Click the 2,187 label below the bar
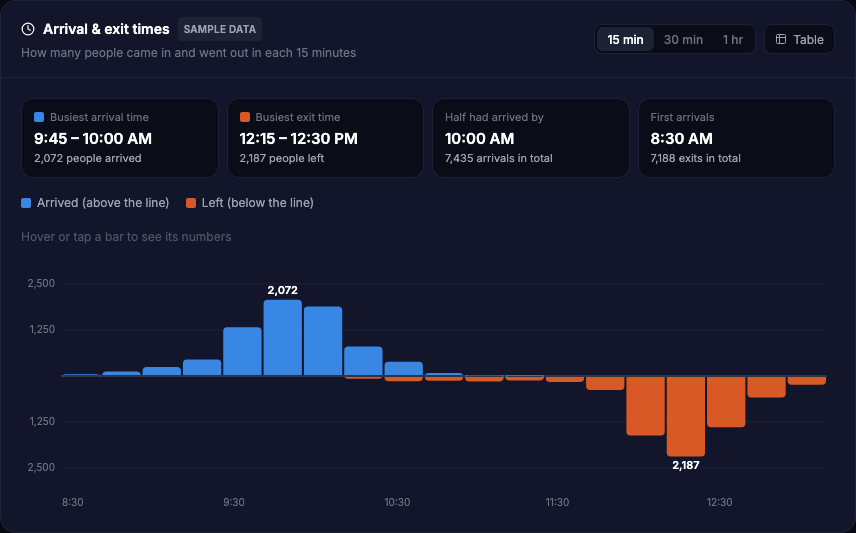 [x=686, y=465]
